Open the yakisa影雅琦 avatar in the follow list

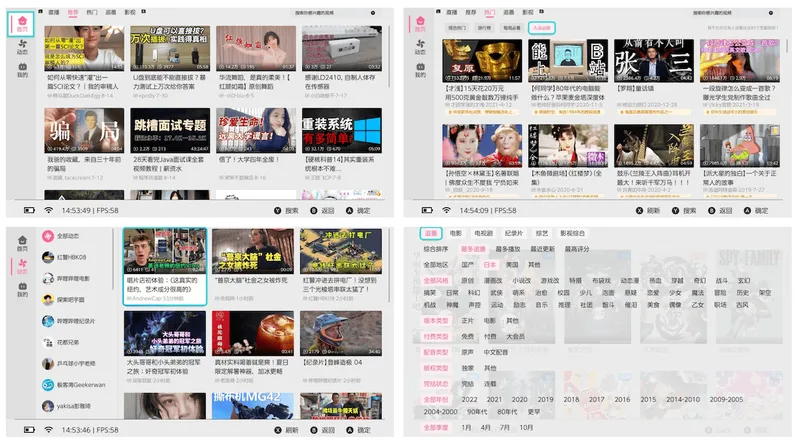(48, 406)
